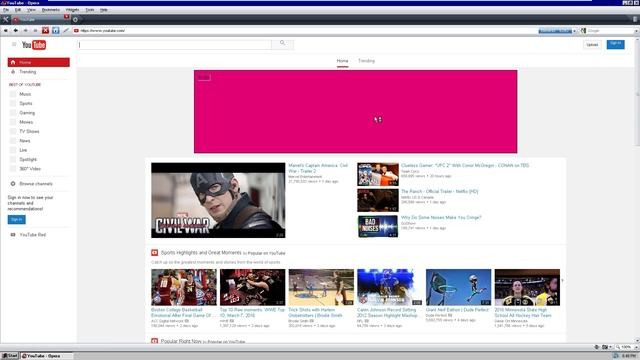Open the Widgets menu
Screen dimensions: 640x360
pyautogui.click(x=73, y=10)
